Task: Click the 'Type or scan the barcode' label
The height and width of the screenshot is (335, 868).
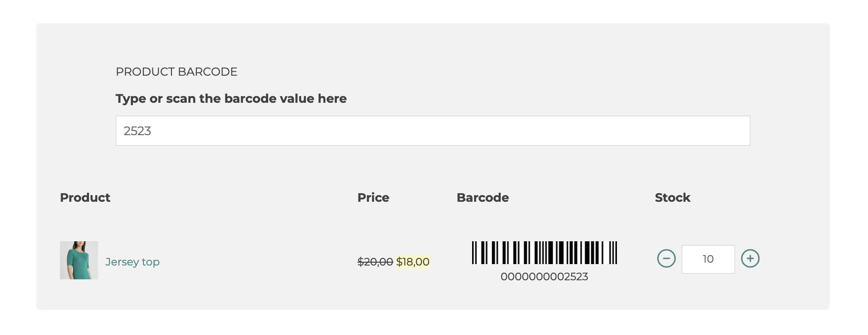Action: (x=231, y=99)
